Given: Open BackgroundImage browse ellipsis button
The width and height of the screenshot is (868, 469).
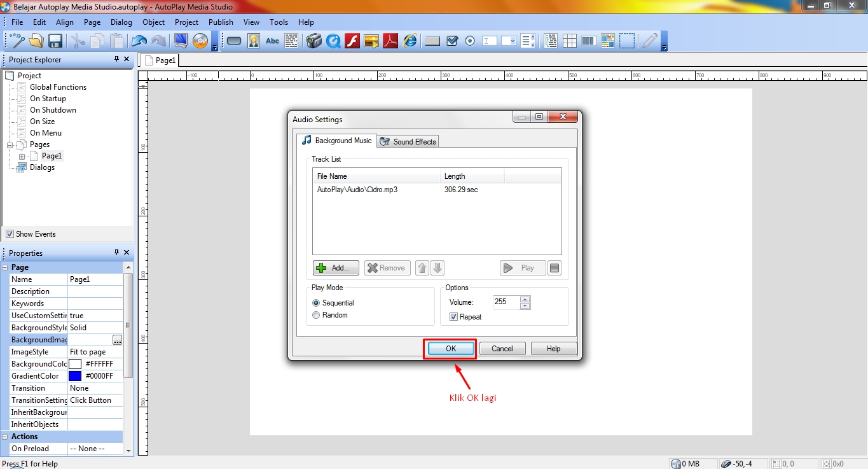Looking at the screenshot, I should [x=117, y=340].
